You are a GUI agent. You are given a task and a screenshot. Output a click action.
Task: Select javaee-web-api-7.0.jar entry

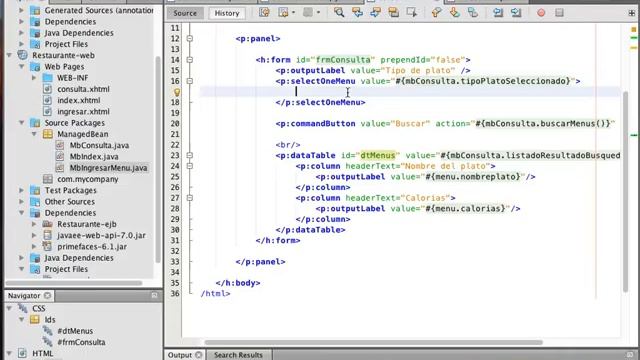click(x=101, y=236)
